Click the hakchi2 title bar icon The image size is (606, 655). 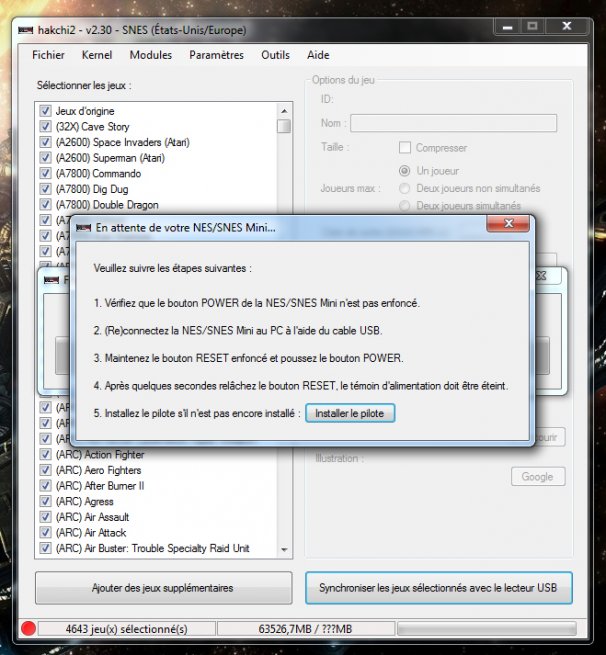pos(25,30)
